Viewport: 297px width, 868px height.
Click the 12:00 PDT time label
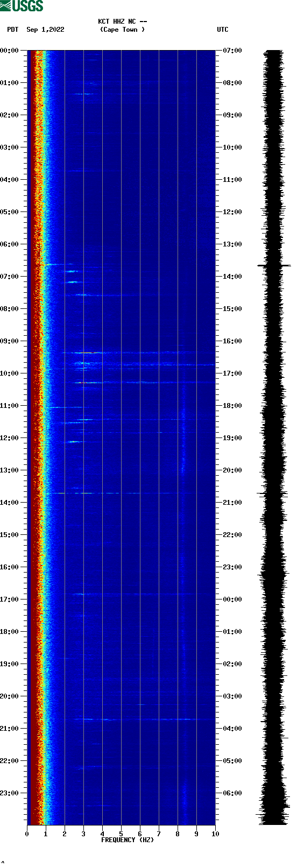pyautogui.click(x=9, y=438)
